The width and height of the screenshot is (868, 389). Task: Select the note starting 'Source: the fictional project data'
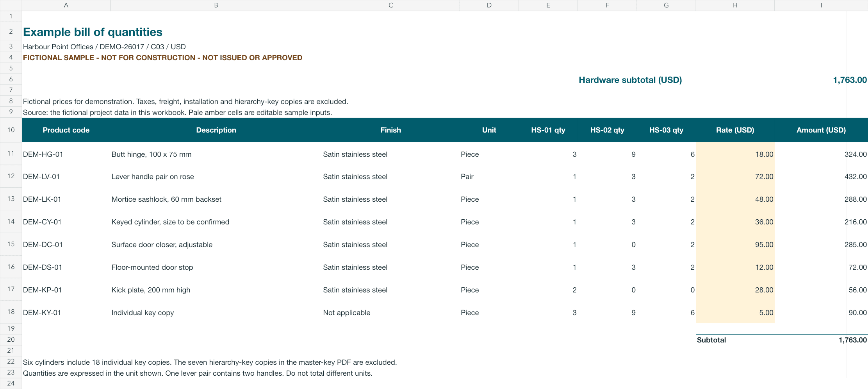(x=177, y=112)
